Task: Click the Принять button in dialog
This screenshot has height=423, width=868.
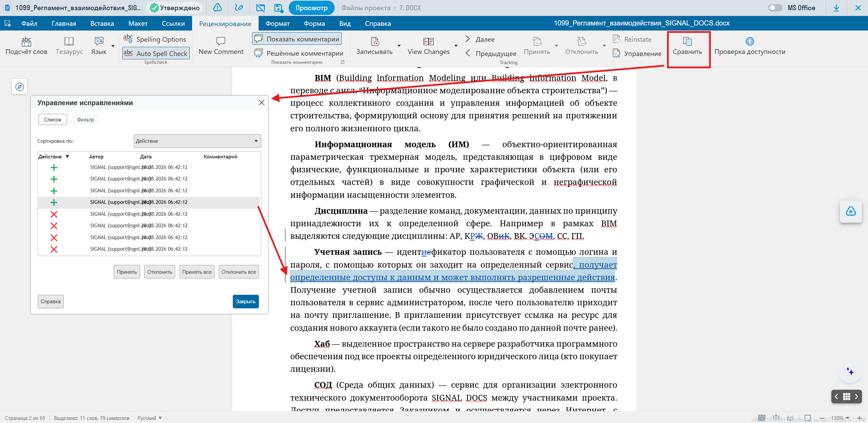Action: click(x=127, y=272)
